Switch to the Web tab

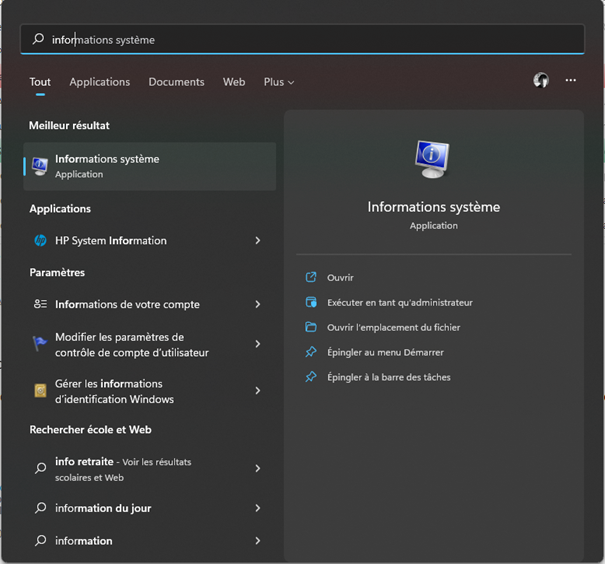[234, 82]
